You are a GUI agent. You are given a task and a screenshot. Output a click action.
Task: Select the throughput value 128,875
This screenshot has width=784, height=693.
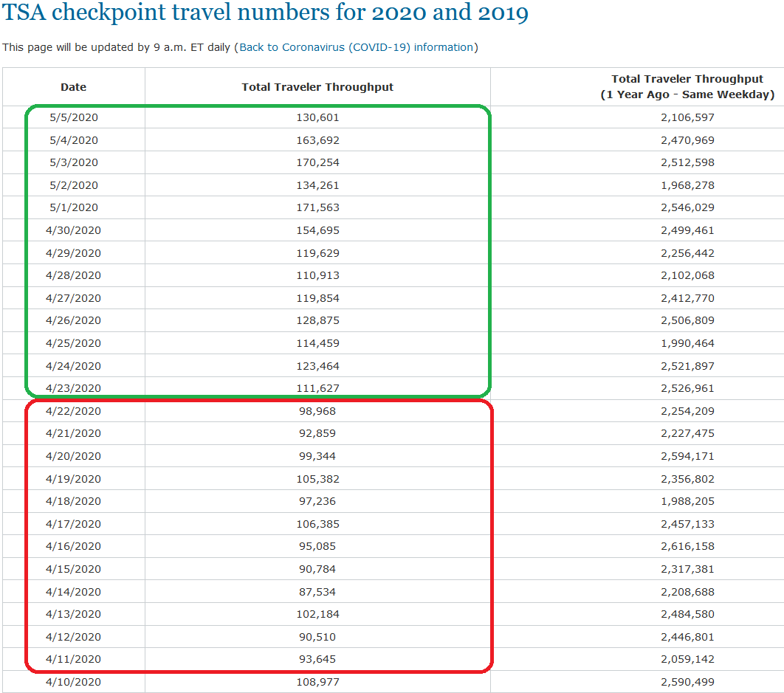pos(317,320)
